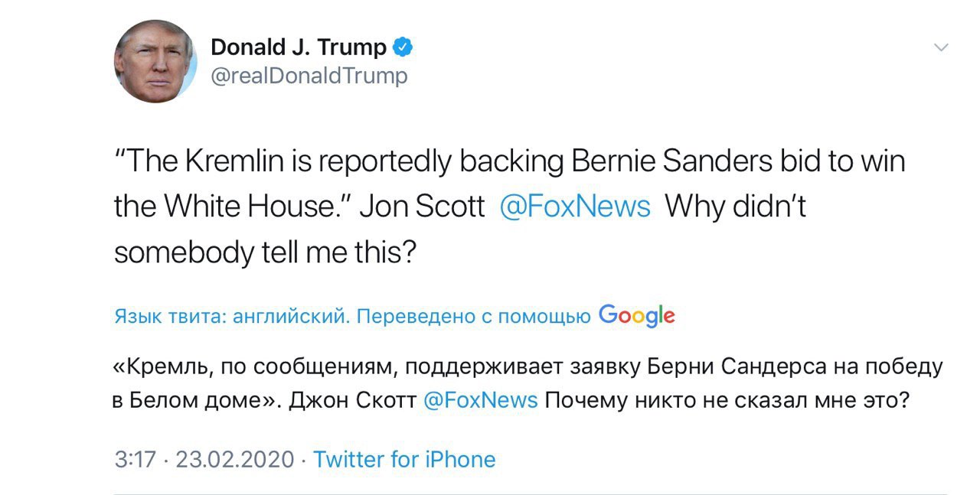Click the Donald J. Trump display name
980x495 pixels.
299,47
